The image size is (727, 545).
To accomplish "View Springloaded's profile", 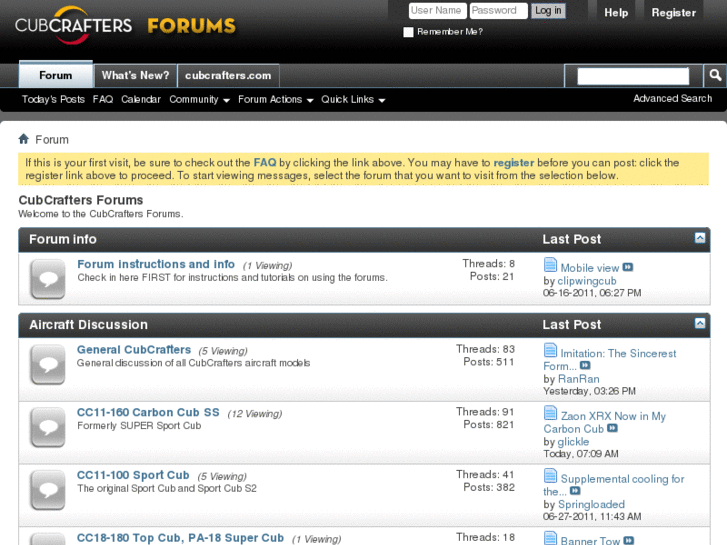I will tap(591, 504).
